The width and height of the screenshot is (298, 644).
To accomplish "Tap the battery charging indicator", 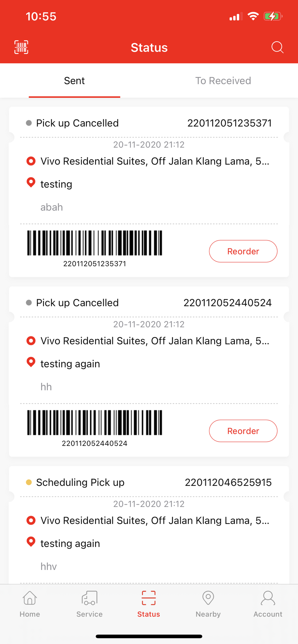I will (x=273, y=16).
